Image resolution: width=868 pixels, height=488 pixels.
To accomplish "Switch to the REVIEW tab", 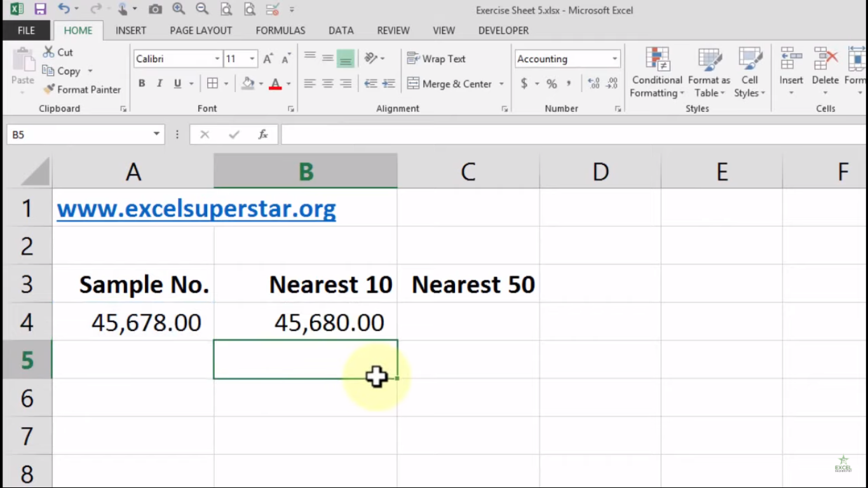I will (393, 30).
